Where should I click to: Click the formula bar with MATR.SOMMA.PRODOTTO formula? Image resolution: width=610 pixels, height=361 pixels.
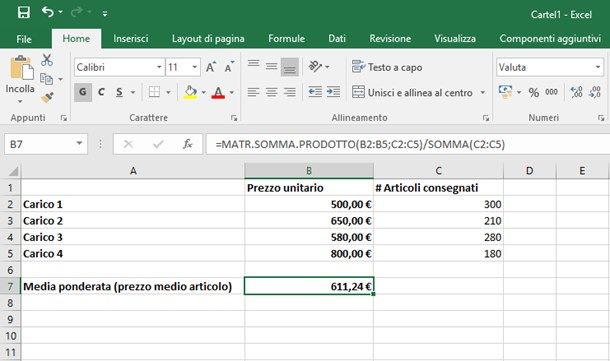click(408, 144)
